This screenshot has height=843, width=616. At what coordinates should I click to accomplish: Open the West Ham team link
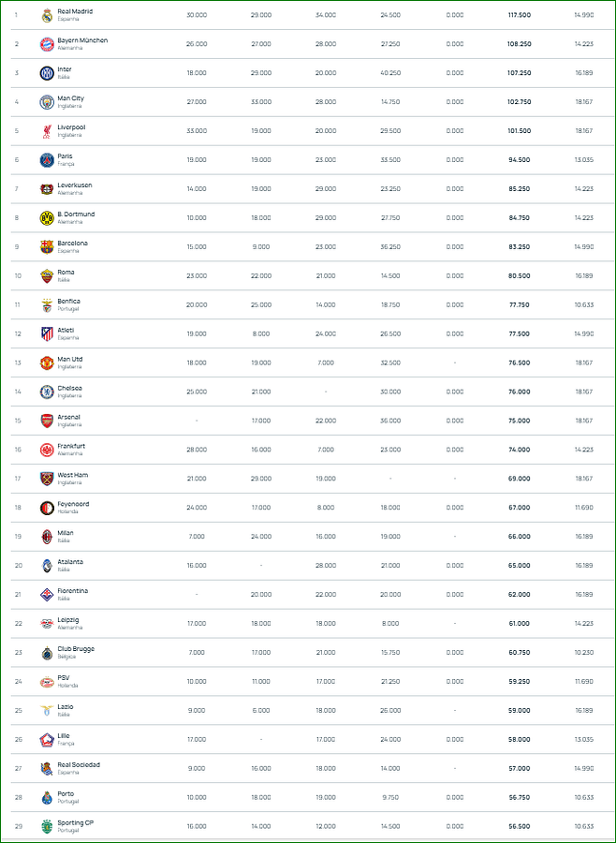click(x=73, y=475)
